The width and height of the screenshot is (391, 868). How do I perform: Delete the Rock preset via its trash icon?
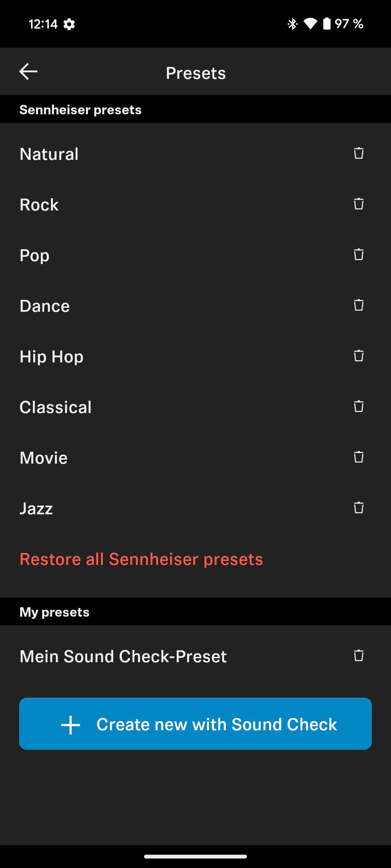(x=358, y=204)
